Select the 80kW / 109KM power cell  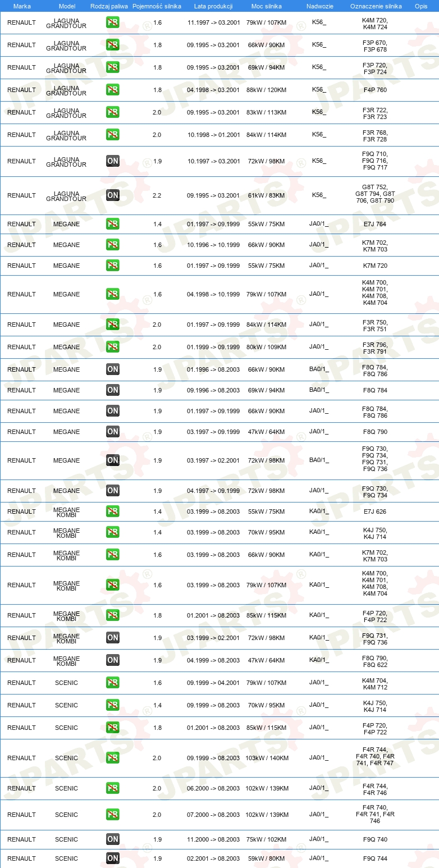(x=266, y=347)
